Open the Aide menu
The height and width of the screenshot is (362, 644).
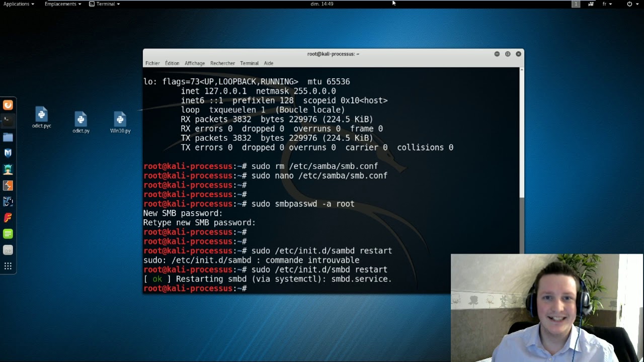269,63
